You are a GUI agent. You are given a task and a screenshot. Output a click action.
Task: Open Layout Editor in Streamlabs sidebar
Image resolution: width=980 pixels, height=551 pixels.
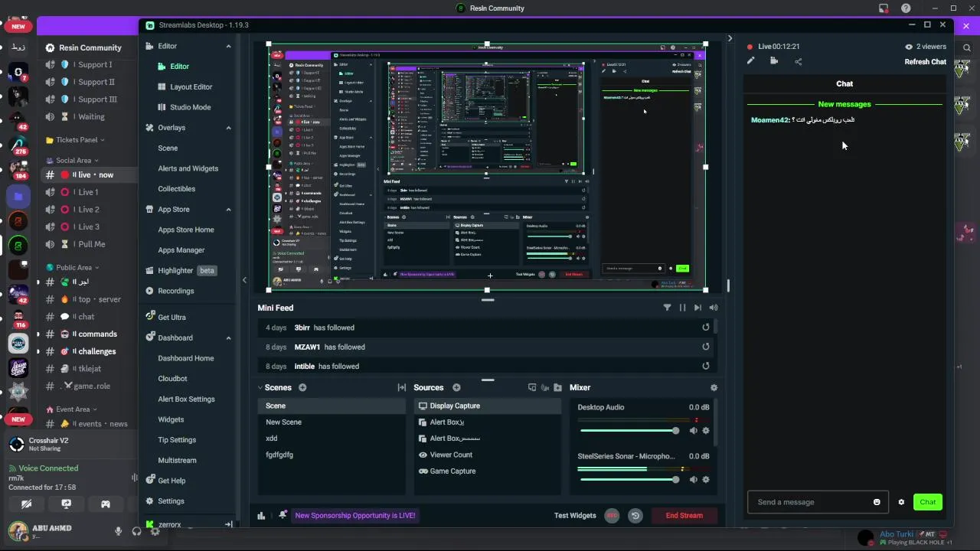pos(191,87)
